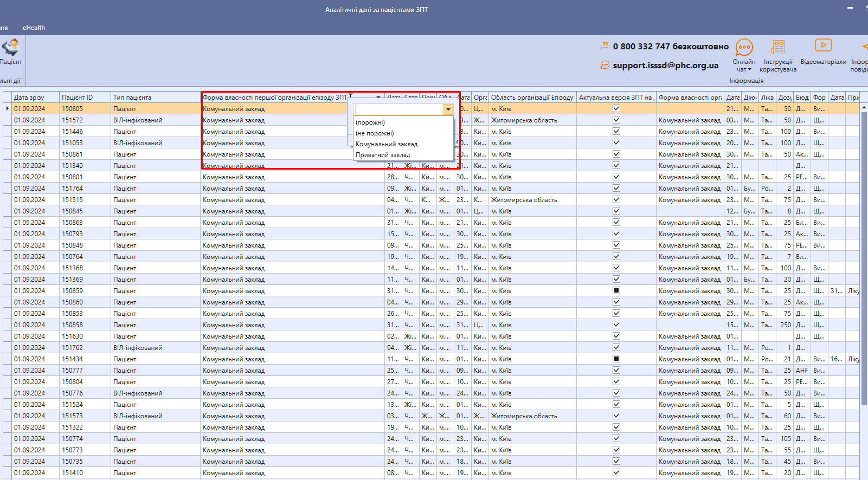Click Ліка column header

pyautogui.click(x=767, y=98)
